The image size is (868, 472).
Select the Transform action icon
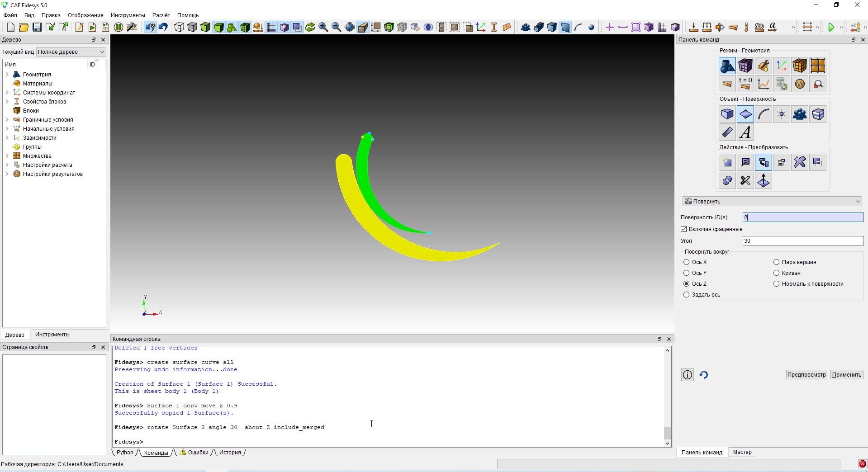tap(764, 163)
